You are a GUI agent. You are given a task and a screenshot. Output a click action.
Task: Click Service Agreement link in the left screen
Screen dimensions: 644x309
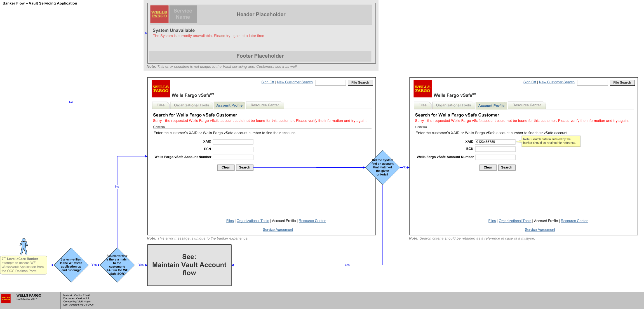tap(278, 230)
